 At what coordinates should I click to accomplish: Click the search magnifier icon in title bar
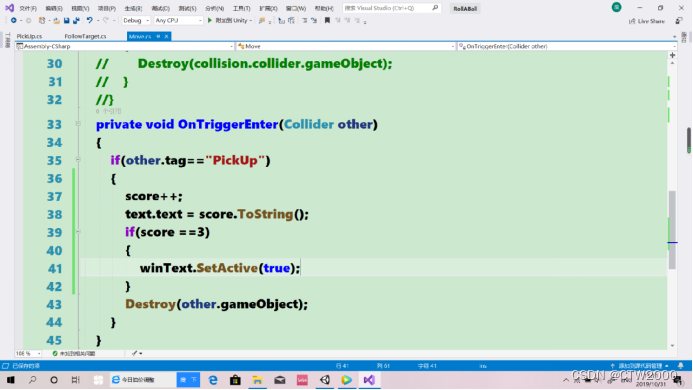[435, 8]
